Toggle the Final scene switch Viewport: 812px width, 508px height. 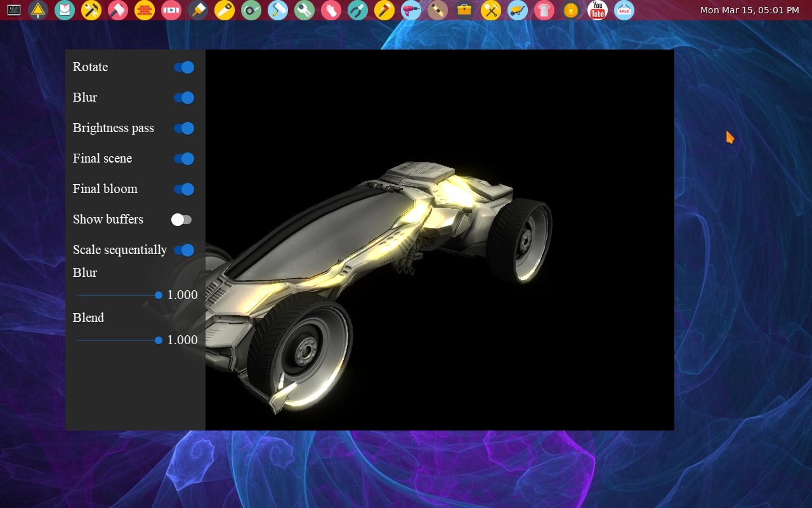click(x=184, y=159)
